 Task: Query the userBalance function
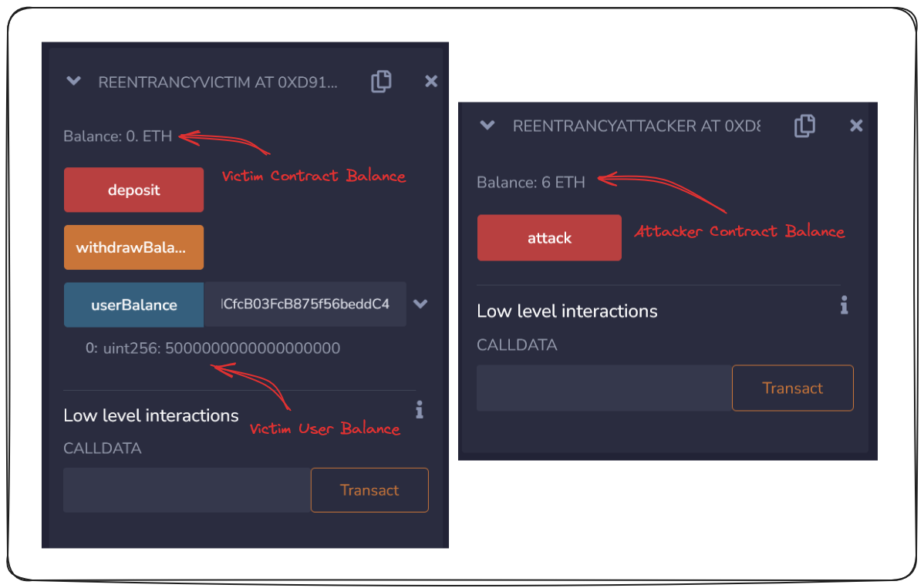click(x=133, y=304)
